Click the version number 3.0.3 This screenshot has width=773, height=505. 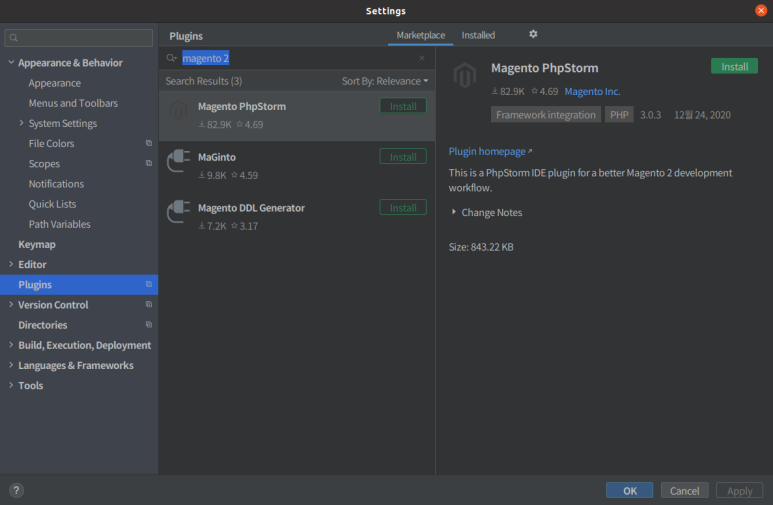pos(650,115)
